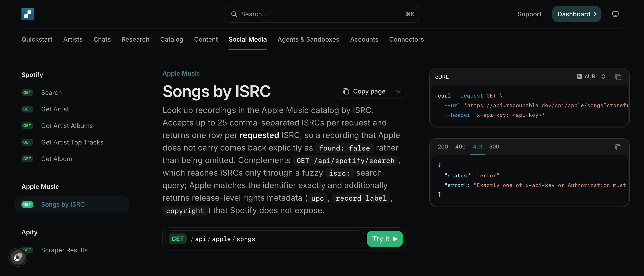The height and width of the screenshot is (276, 644).
Task: Open the assistant chat bubble icon
Action: (18, 257)
